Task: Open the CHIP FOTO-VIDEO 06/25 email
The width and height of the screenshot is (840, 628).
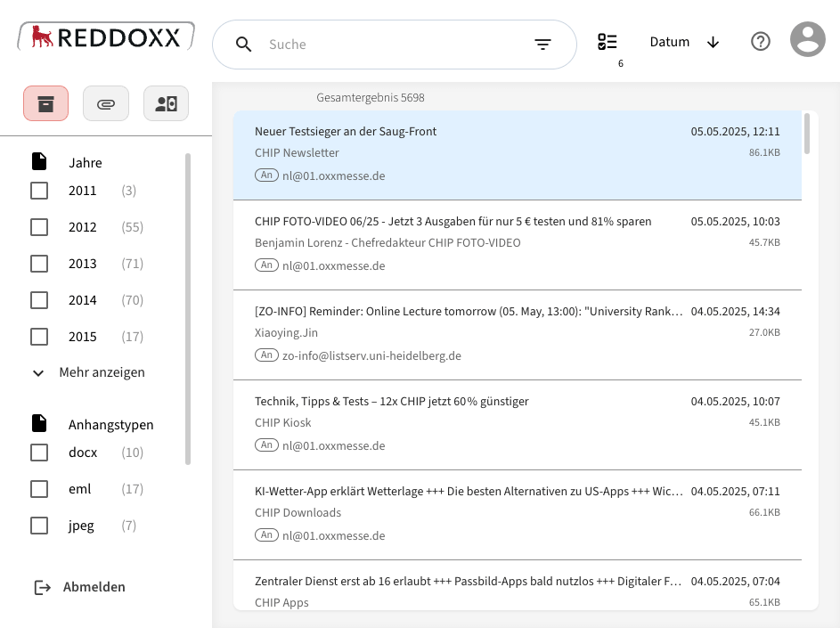Action: [517, 246]
